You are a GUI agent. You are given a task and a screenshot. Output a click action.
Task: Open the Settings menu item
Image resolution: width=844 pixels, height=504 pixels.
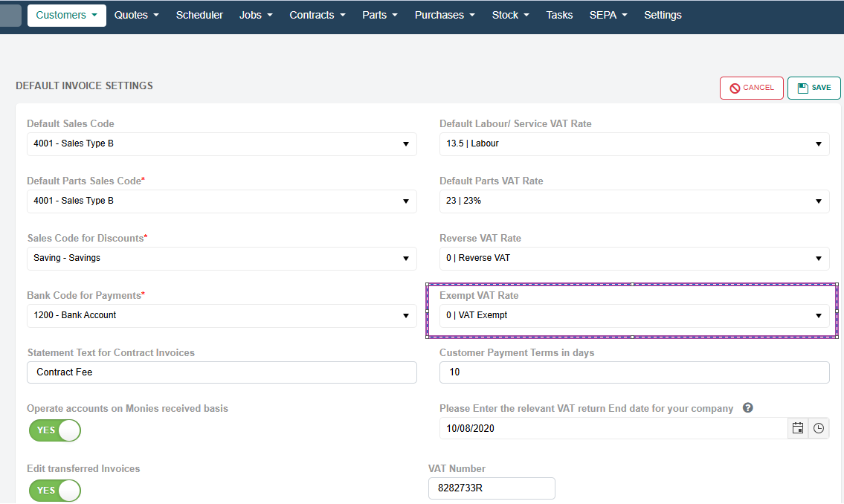(x=663, y=15)
